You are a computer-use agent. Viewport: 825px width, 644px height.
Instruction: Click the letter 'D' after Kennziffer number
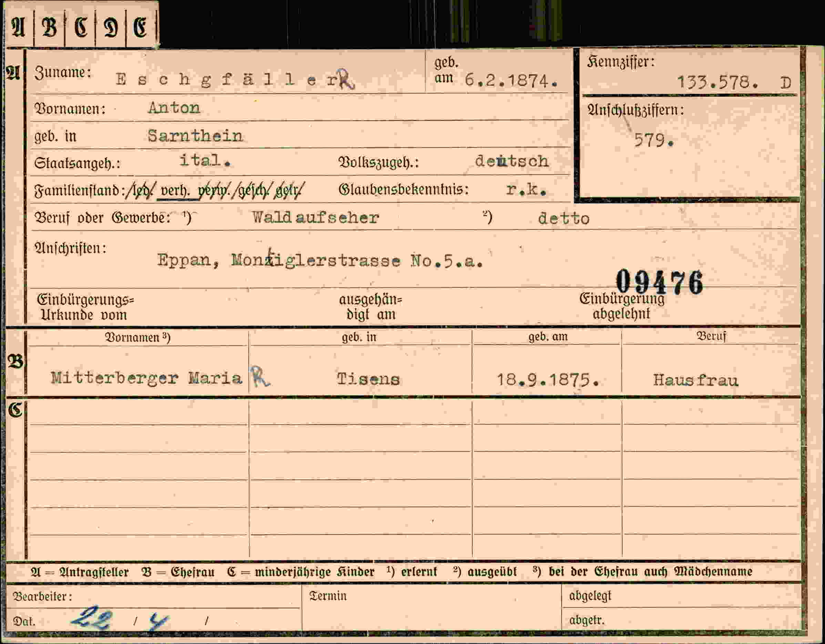pos(786,83)
